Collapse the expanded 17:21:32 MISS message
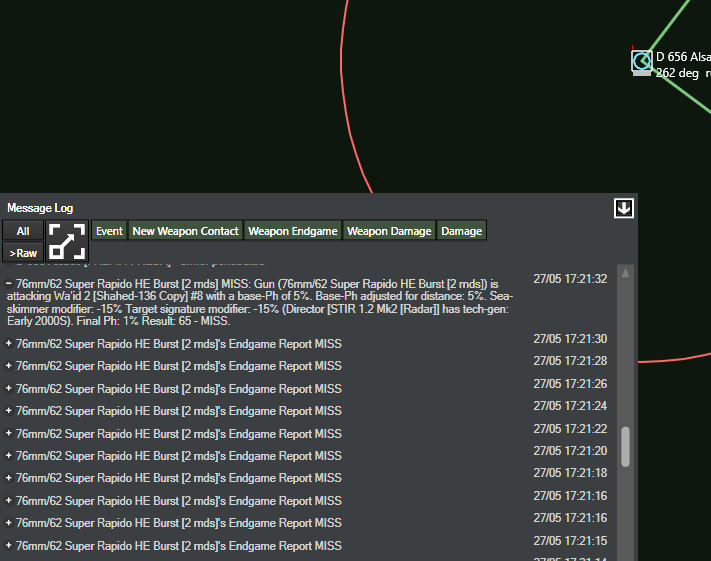Screen dimensions: 711x561 tap(8, 283)
